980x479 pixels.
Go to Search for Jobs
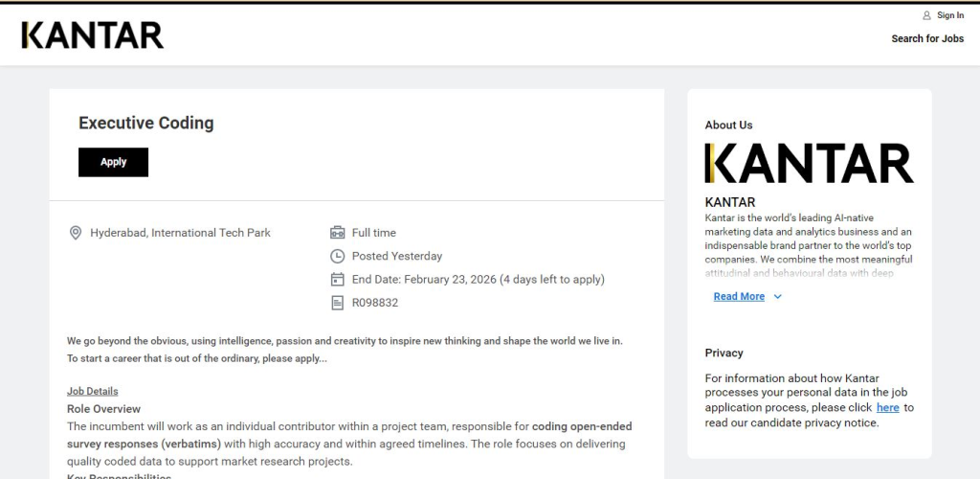927,38
